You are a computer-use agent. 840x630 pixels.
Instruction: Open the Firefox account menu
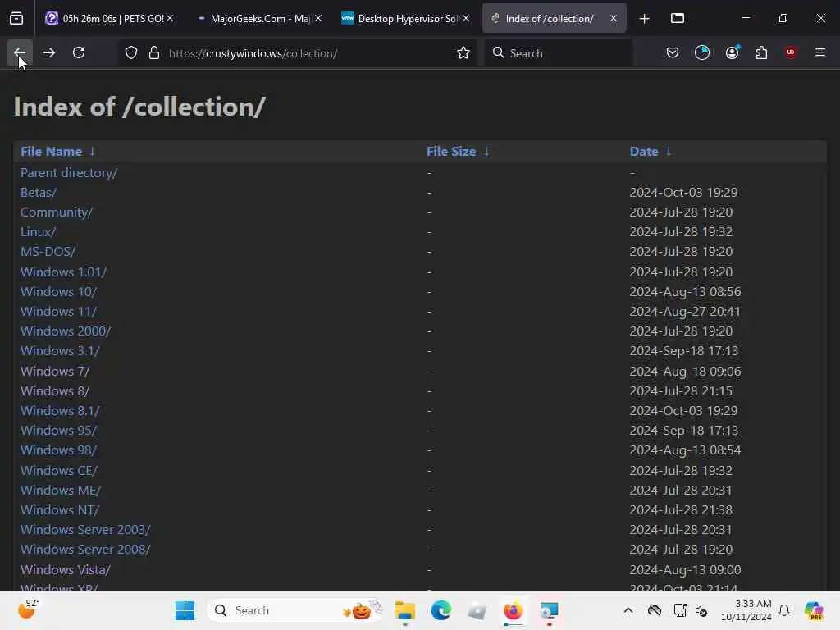click(x=732, y=53)
